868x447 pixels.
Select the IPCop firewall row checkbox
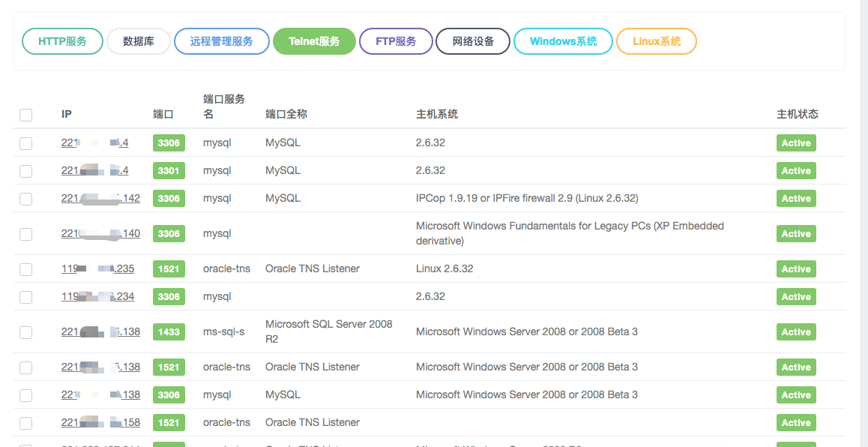(26, 199)
